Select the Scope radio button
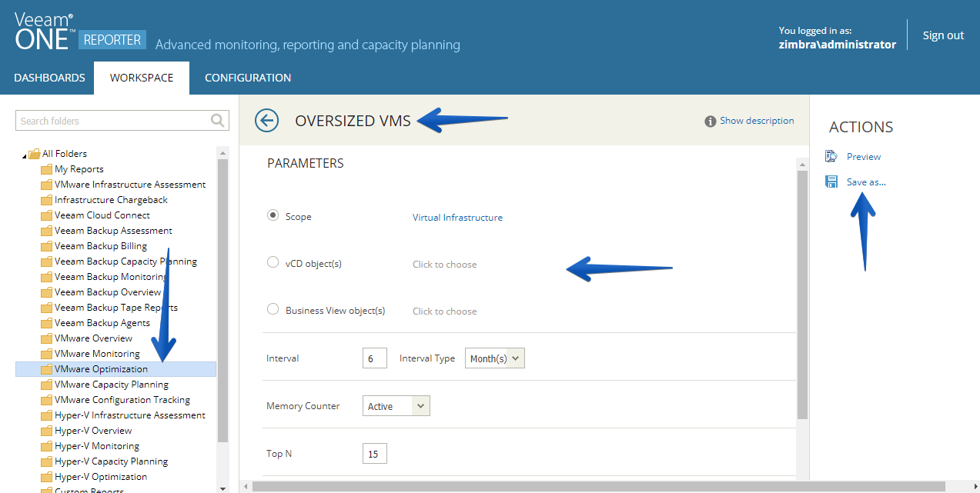The width and height of the screenshot is (980, 493). (x=273, y=216)
